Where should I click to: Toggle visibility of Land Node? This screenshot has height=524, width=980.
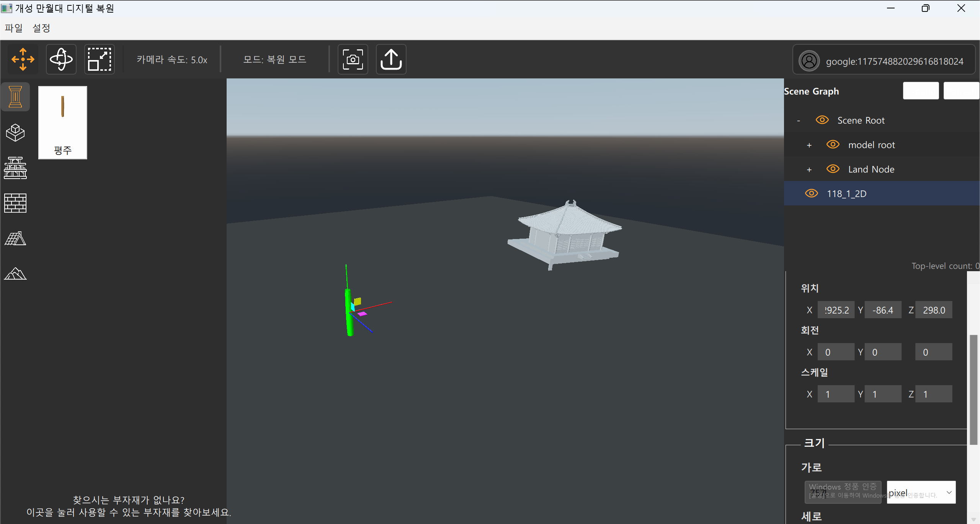[x=833, y=169]
